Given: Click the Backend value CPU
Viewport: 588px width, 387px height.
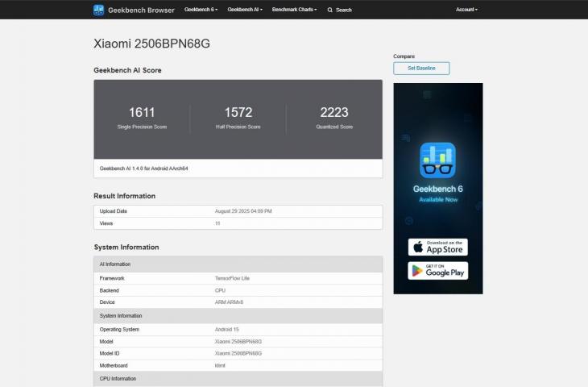Looking at the screenshot, I should pos(220,290).
